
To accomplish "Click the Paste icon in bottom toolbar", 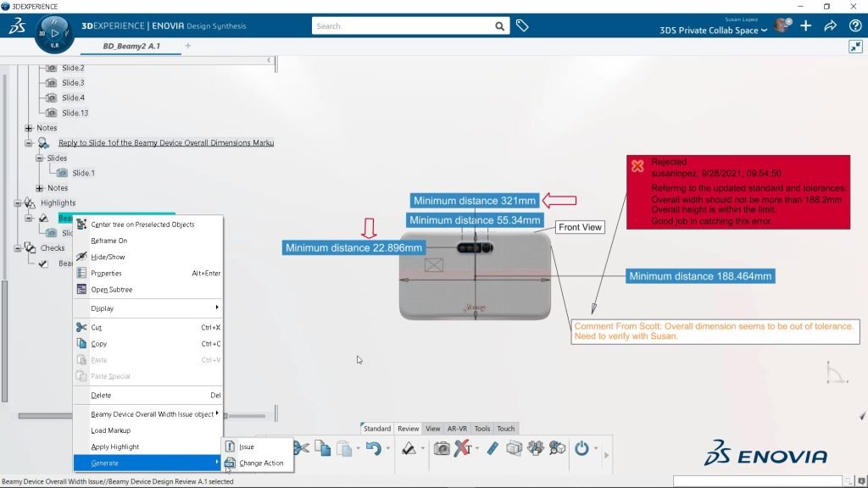I will (344, 447).
